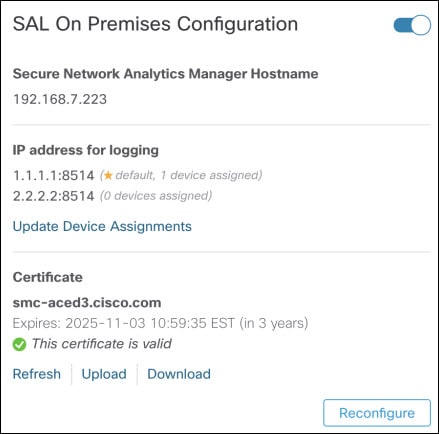Click the SAL On Premises Configuration title

click(x=155, y=24)
